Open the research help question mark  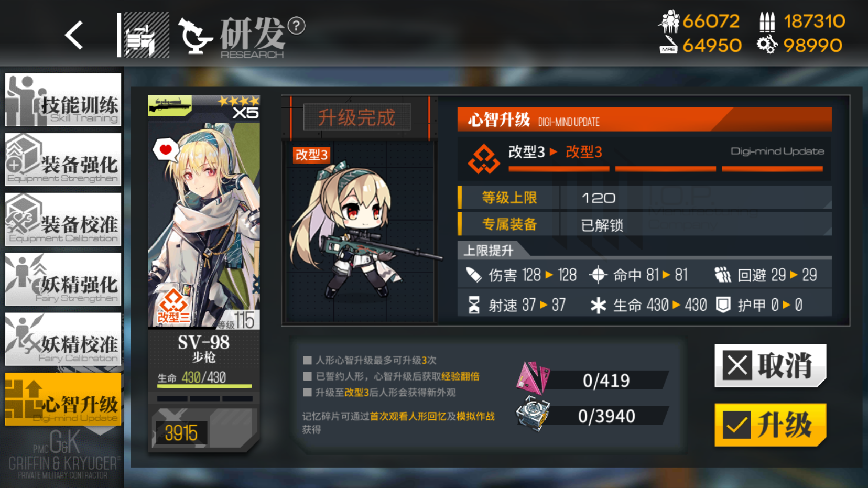(297, 25)
